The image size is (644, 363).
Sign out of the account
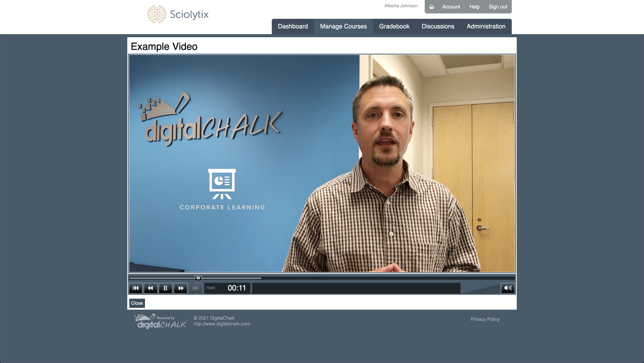point(498,7)
